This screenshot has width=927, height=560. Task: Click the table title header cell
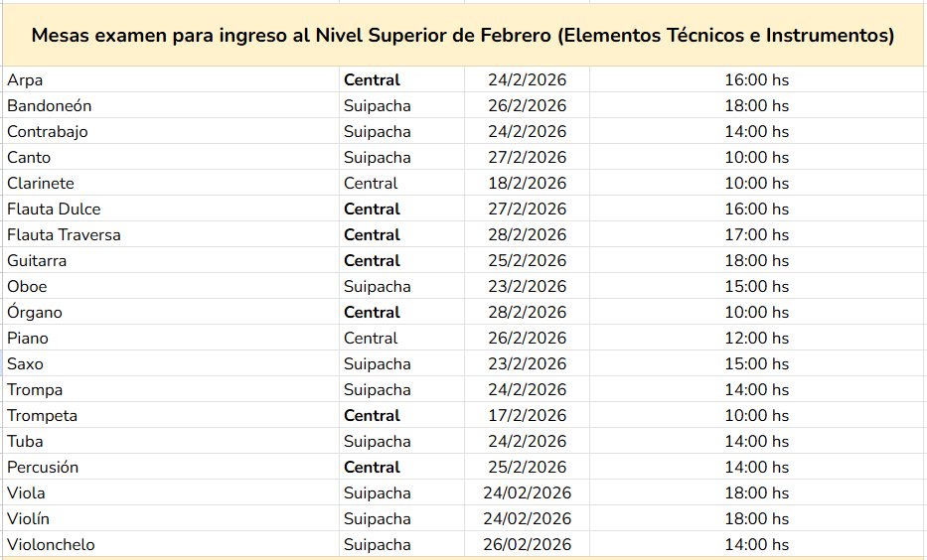tap(463, 36)
